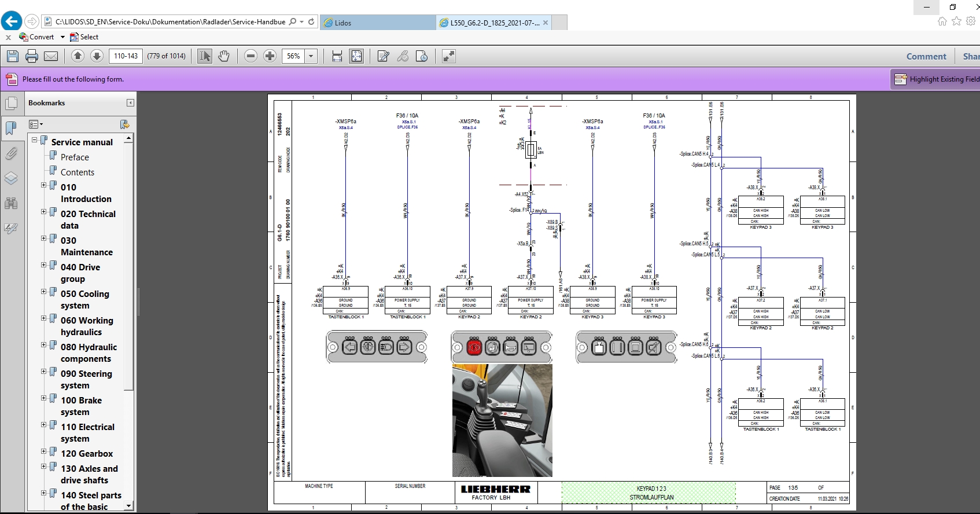Open the zoom percentage dropdown
Viewport: 980px width, 514px height.
tap(311, 56)
